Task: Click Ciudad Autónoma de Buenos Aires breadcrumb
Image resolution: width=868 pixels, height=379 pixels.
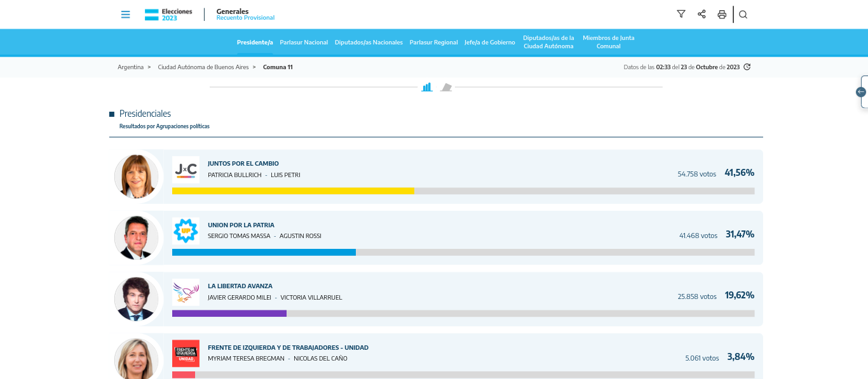Action: pyautogui.click(x=203, y=67)
